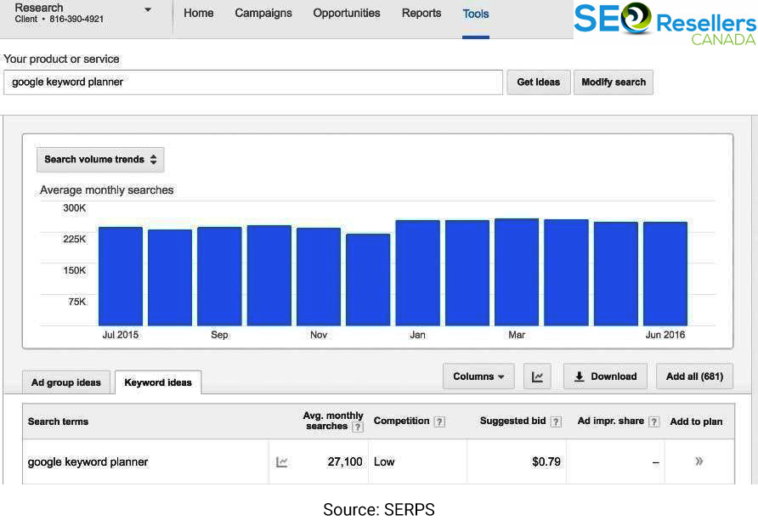Click the Add to plan column header
Image resolution: width=758 pixels, height=532 pixels.
tap(696, 422)
